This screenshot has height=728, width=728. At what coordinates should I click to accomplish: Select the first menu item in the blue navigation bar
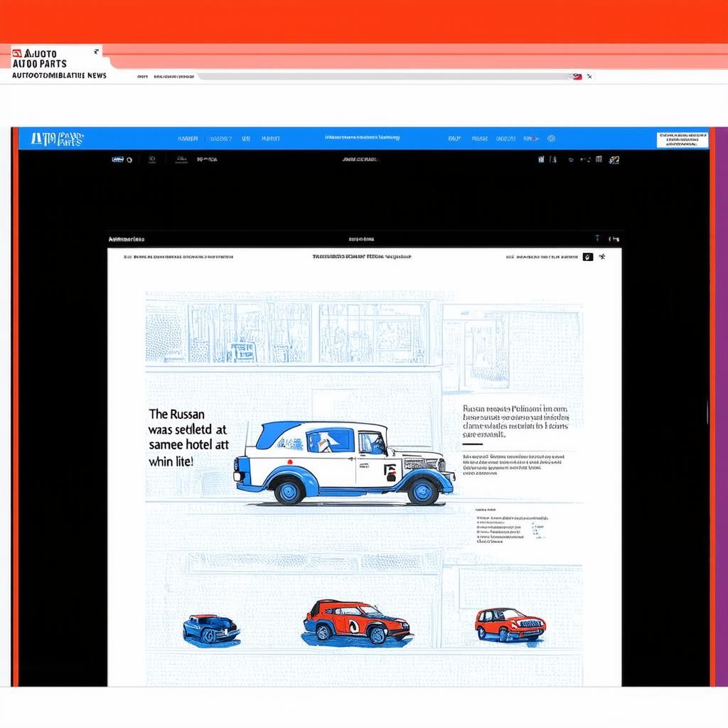pyautogui.click(x=188, y=139)
